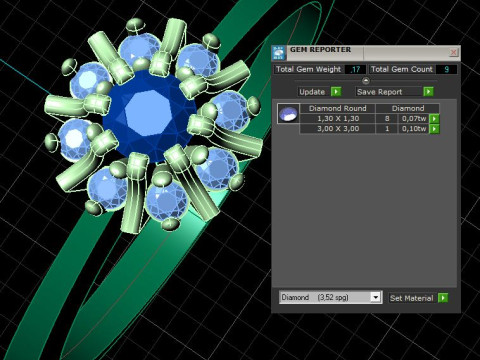
Task: Collapse panel with the round up-arrow toggle
Action: [x=366, y=81]
